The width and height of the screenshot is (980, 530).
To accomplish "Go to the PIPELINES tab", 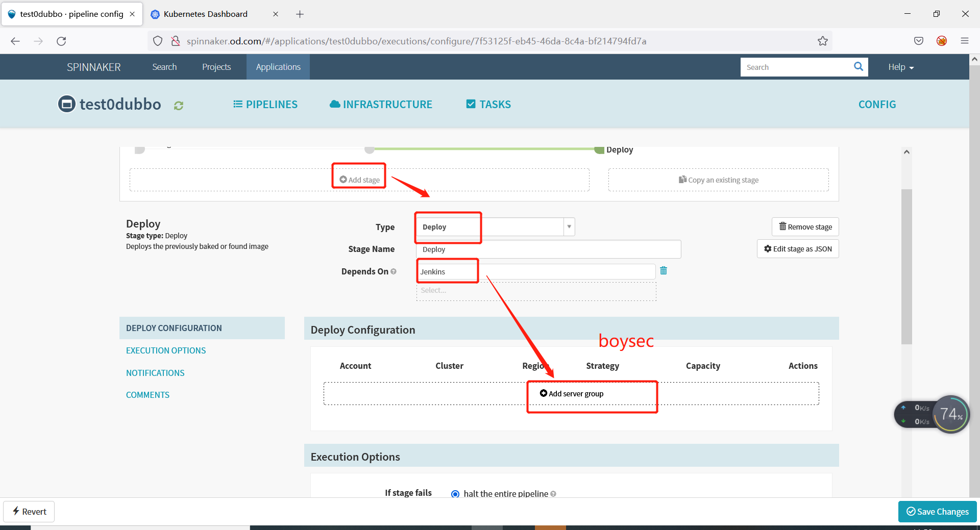I will 265,105.
